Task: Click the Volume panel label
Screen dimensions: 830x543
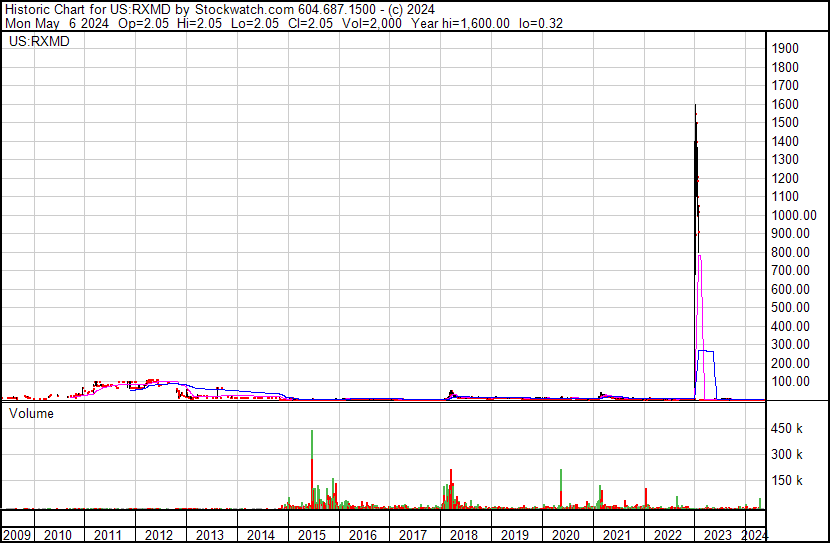Action: (32, 413)
